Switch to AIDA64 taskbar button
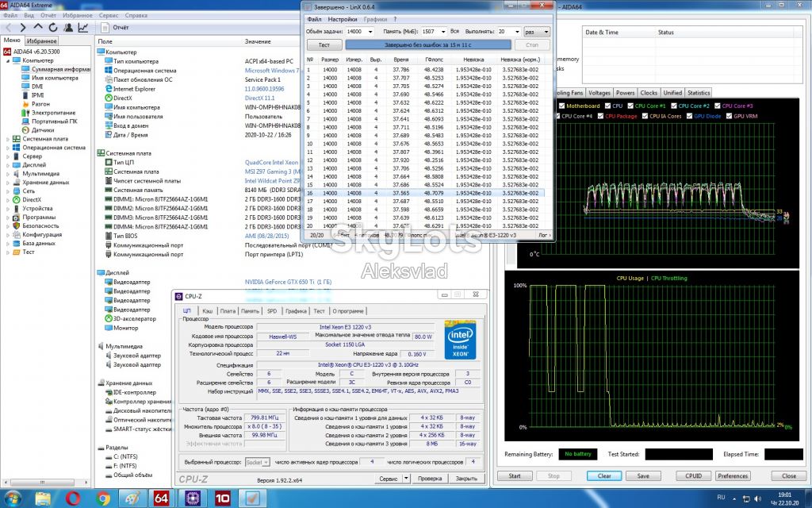 162,498
